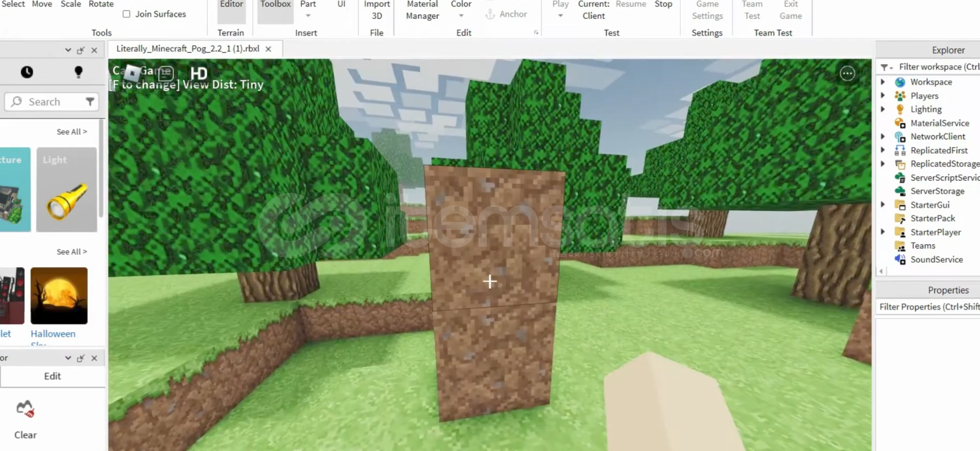Close the Literally_Minecraft_Pog rbxl tab
The width and height of the screenshot is (980, 451).
click(x=268, y=49)
